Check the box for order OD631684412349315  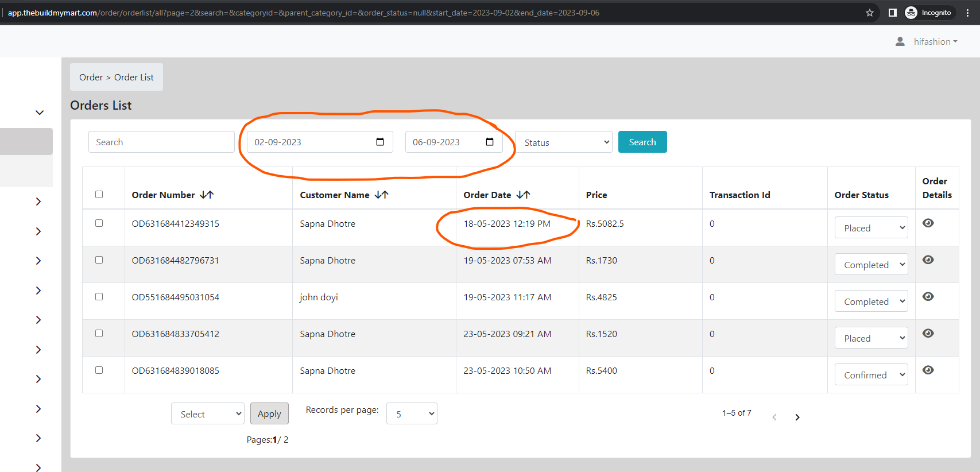[99, 223]
